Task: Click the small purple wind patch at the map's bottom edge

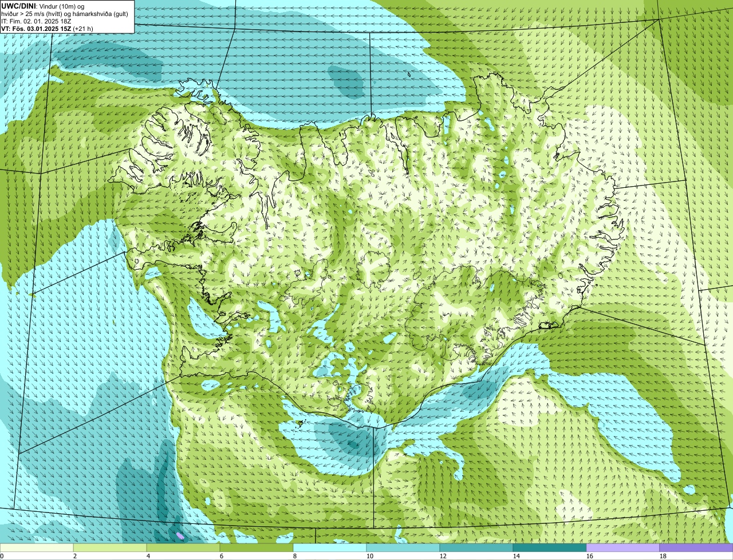Action: click(x=180, y=535)
